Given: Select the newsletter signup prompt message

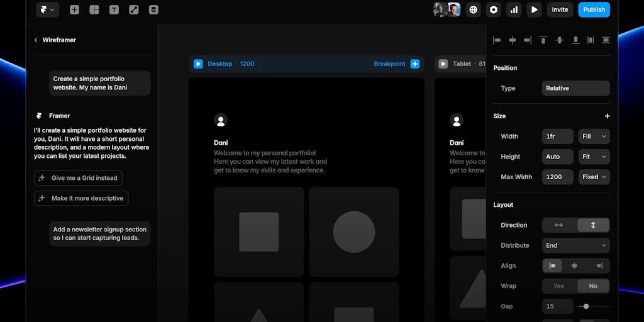Looking at the screenshot, I should (x=100, y=234).
